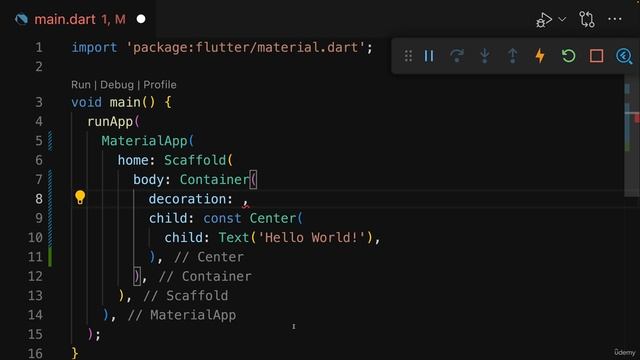The height and width of the screenshot is (360, 640).
Task: Click the green Restart debug icon
Action: point(568,56)
